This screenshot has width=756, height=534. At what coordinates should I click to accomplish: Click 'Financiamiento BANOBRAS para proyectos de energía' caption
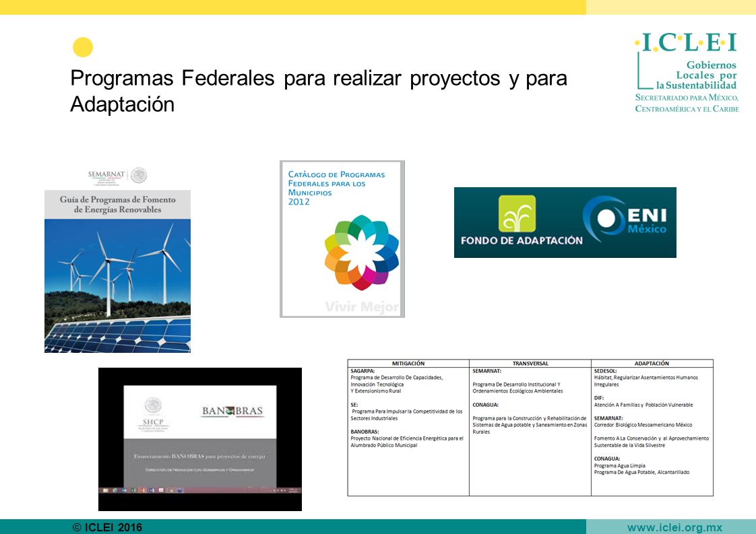click(199, 456)
